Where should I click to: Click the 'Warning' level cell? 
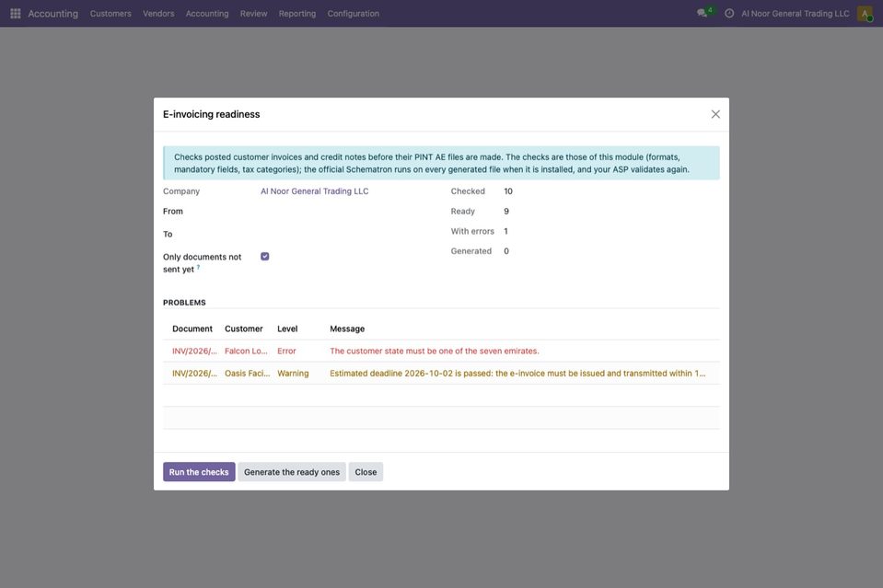(x=293, y=374)
